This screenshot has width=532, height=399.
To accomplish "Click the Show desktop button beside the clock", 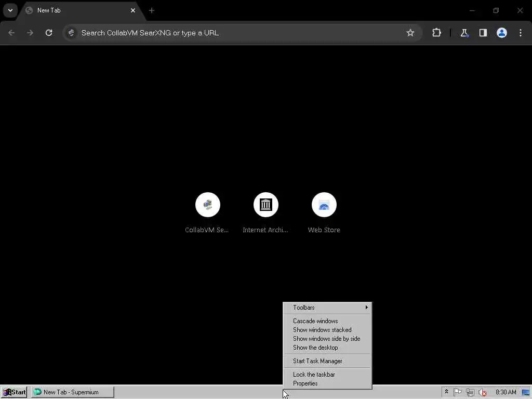I will 526,392.
